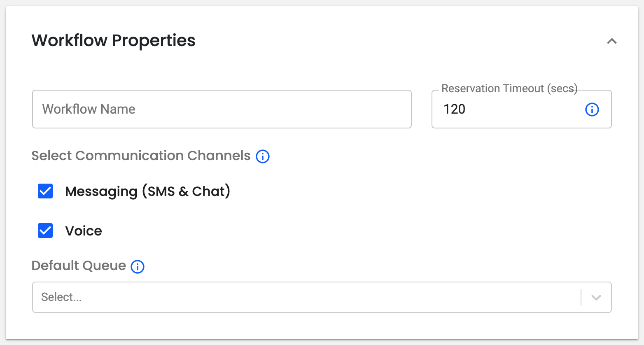Toggle Messaging via its label text

[147, 191]
